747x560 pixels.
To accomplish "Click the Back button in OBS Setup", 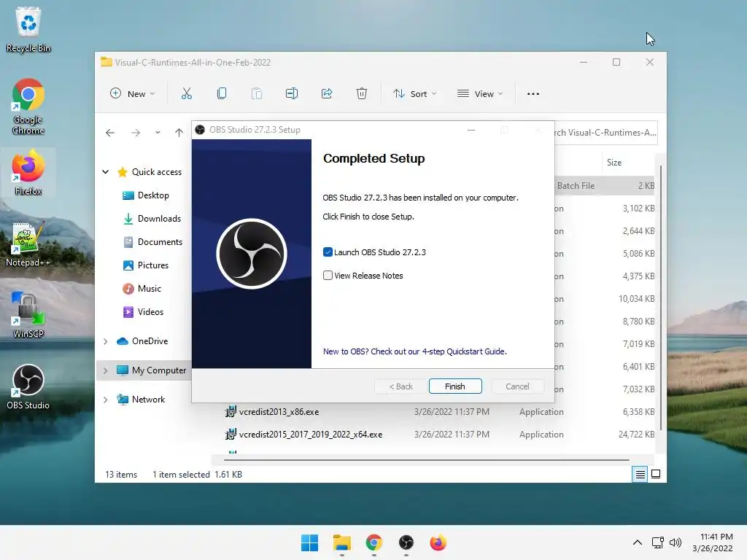I will click(x=400, y=386).
